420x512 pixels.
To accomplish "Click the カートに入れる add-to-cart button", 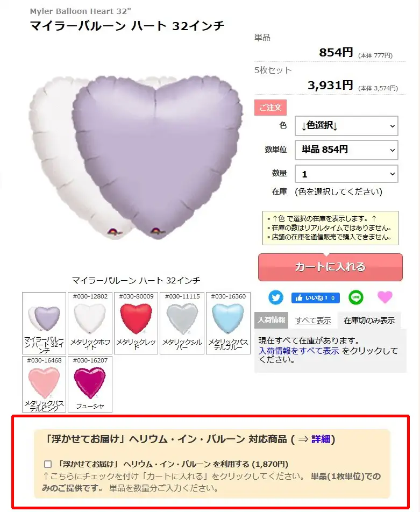I will [x=330, y=267].
